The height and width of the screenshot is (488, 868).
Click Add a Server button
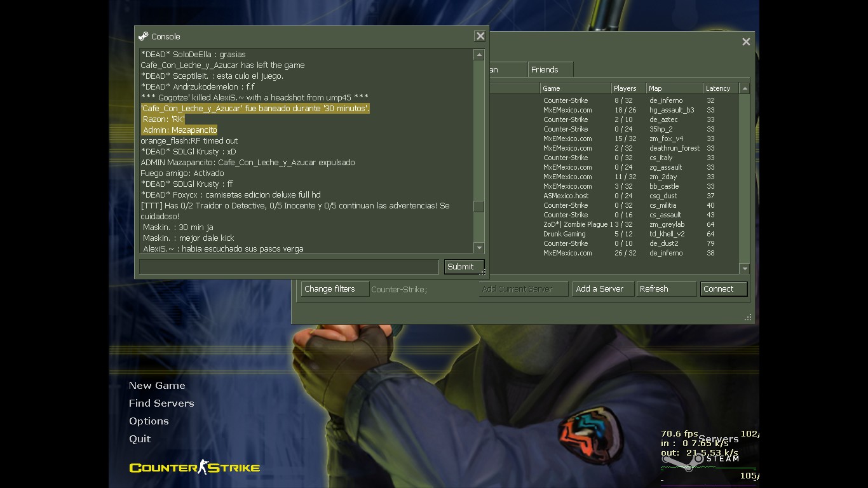point(603,289)
